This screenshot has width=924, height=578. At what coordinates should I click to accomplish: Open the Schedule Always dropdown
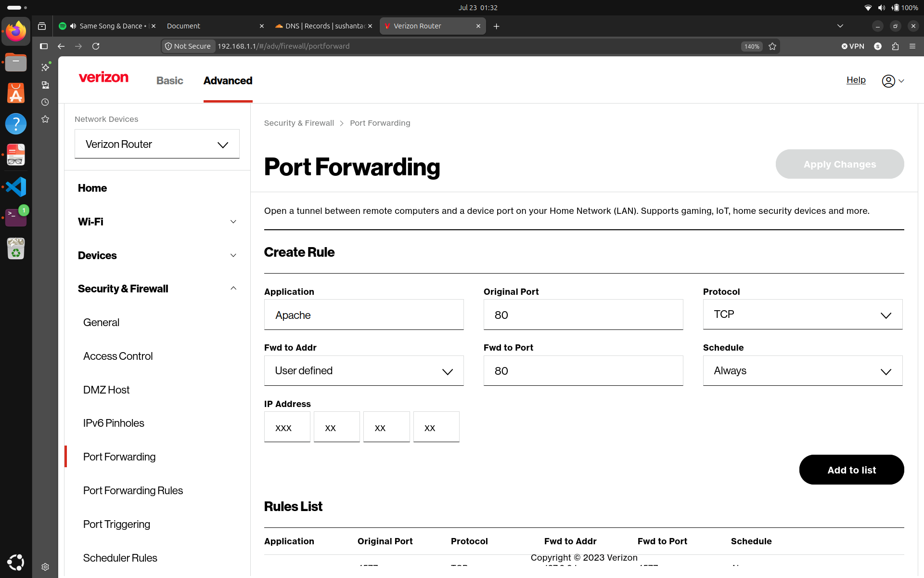pyautogui.click(x=803, y=371)
